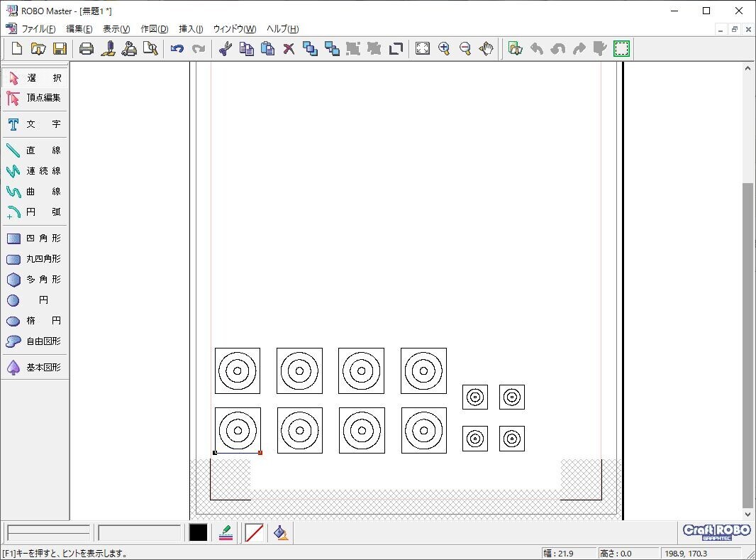Undo the last action
This screenshot has height=560, width=756.
click(177, 48)
